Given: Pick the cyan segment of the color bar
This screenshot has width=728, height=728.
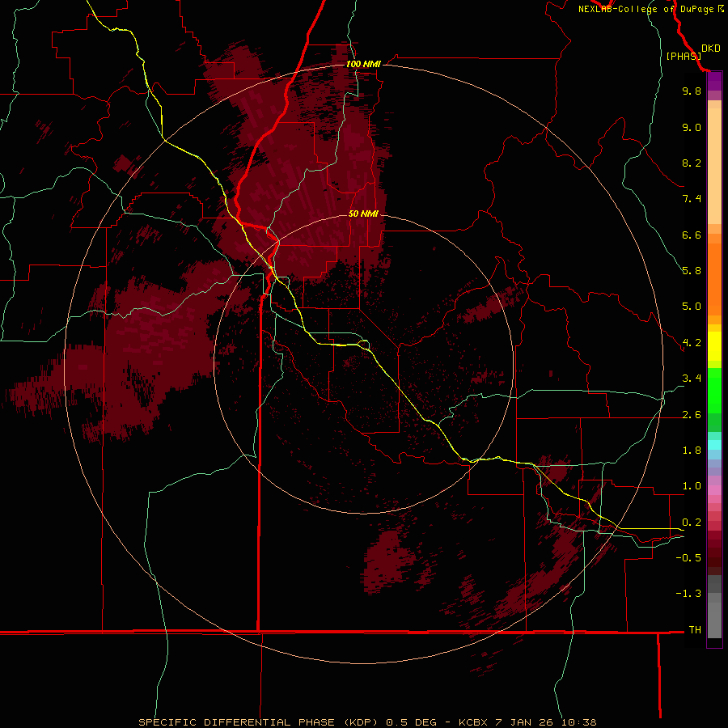Looking at the screenshot, I should [714, 445].
